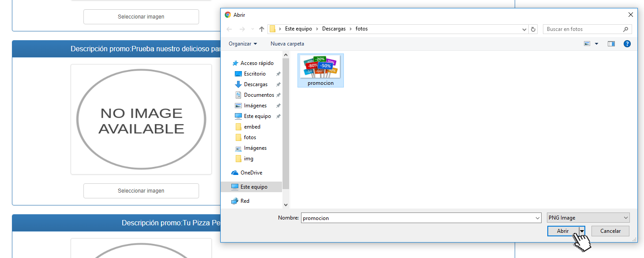The image size is (644, 258).
Task: Toggle the preview pane icon
Action: click(611, 44)
